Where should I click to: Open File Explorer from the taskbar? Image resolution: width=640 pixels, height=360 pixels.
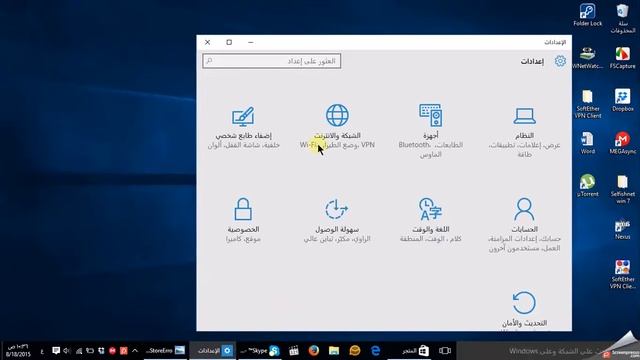pos(334,351)
